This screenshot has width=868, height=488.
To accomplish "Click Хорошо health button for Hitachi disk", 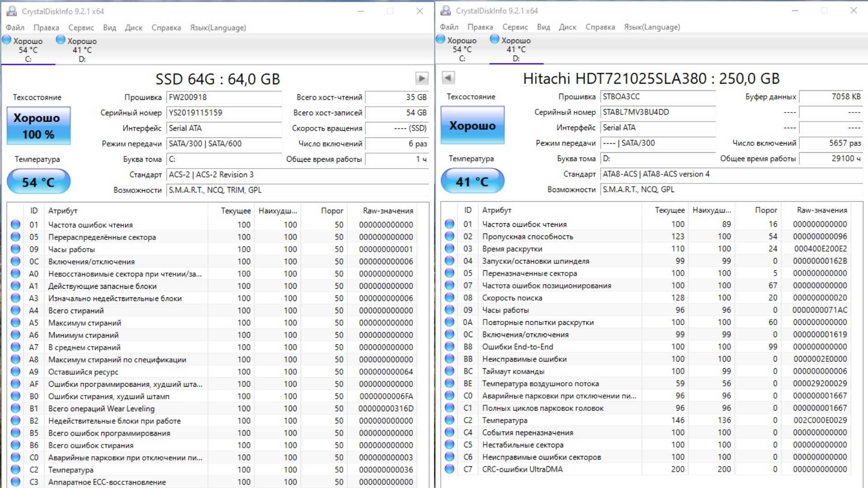I will pos(472,125).
